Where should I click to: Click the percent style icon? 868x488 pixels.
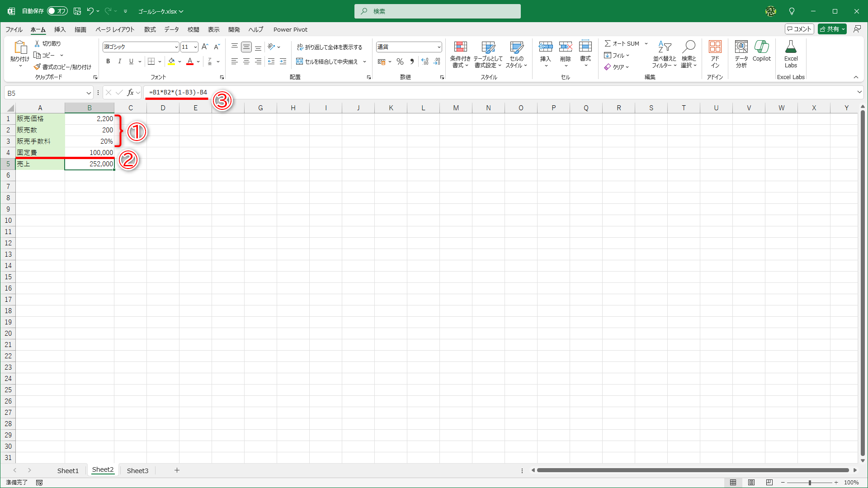click(x=400, y=61)
